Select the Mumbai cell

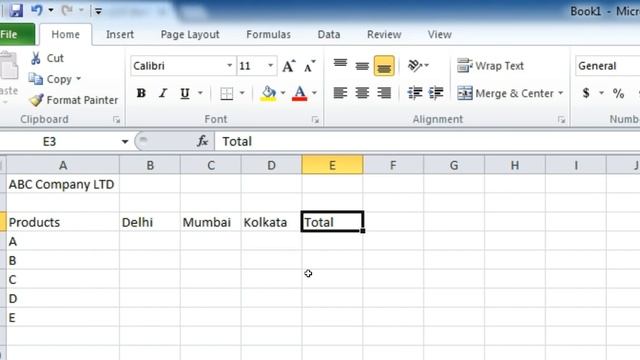pyautogui.click(x=211, y=222)
